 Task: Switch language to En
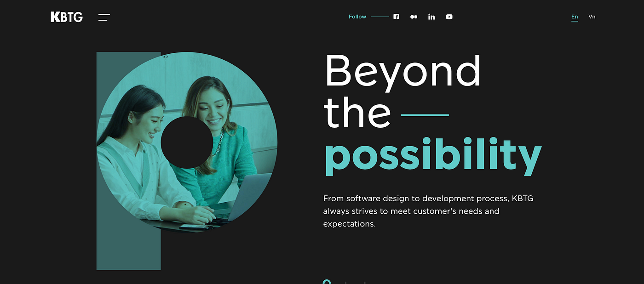(575, 17)
